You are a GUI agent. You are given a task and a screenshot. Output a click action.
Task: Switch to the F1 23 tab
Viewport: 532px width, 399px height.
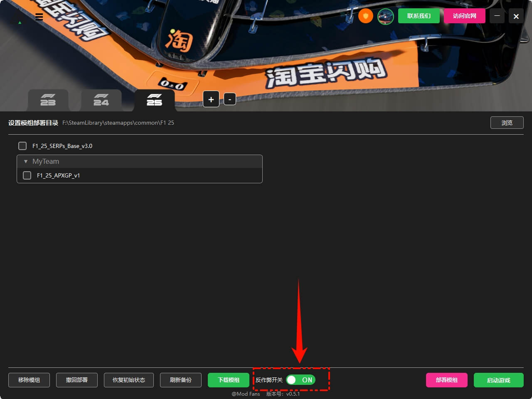click(x=48, y=100)
